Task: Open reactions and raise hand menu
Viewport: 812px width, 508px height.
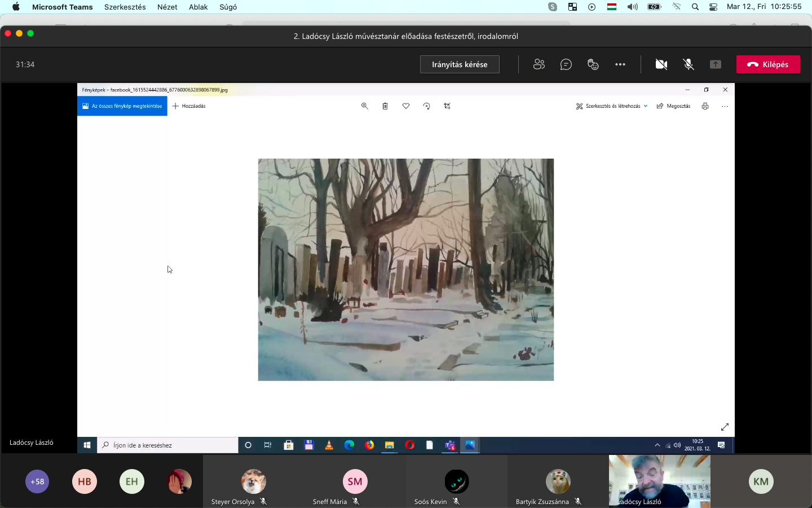Action: pos(593,64)
